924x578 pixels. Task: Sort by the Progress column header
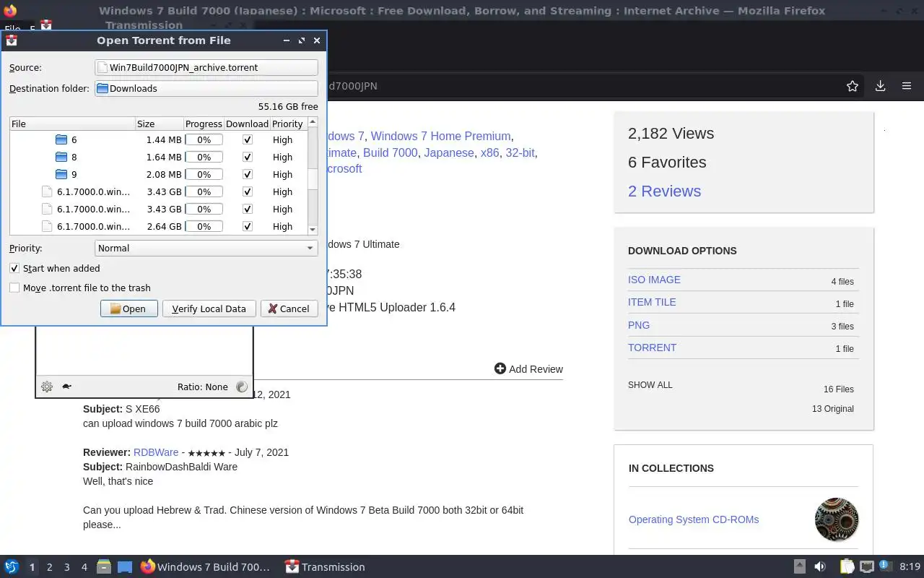(x=204, y=124)
